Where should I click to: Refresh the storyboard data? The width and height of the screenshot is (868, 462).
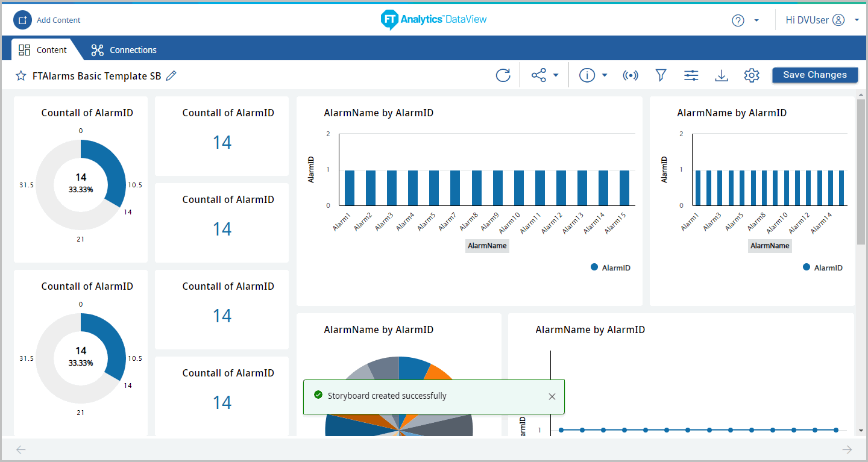click(503, 75)
